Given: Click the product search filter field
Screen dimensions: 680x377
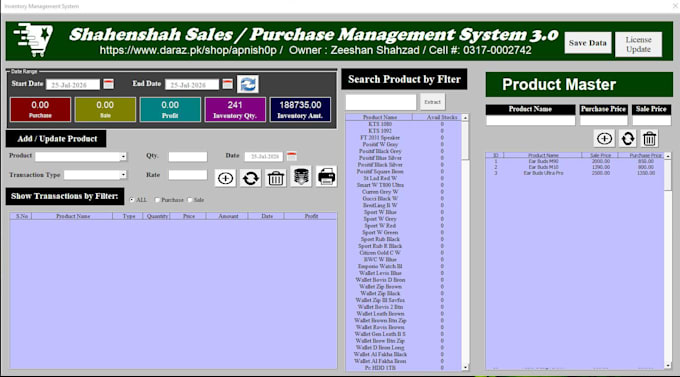Looking at the screenshot, I should 381,102.
